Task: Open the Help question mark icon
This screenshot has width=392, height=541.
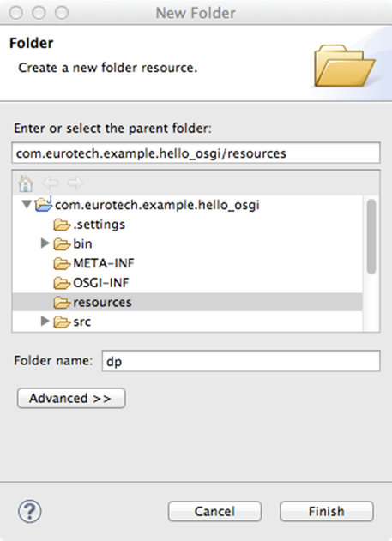Action: [x=30, y=511]
